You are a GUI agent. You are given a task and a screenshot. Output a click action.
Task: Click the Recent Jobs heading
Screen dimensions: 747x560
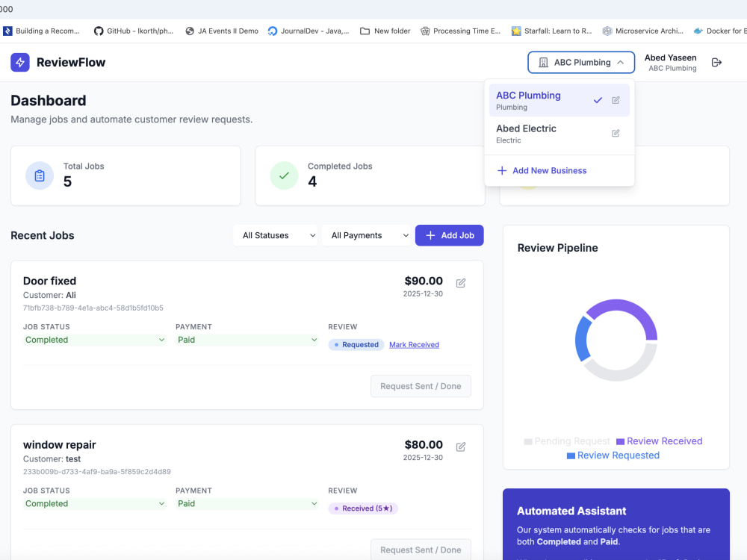[43, 235]
